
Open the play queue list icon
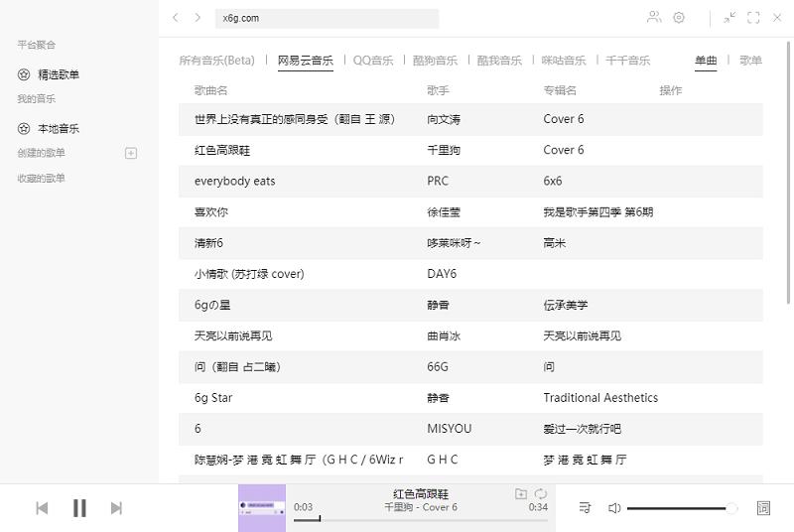(x=585, y=508)
